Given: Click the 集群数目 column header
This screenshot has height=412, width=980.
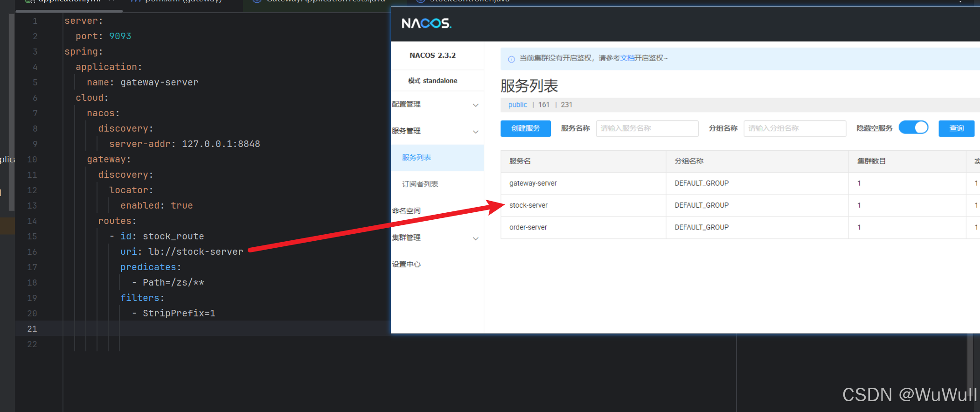Looking at the screenshot, I should pos(871,161).
